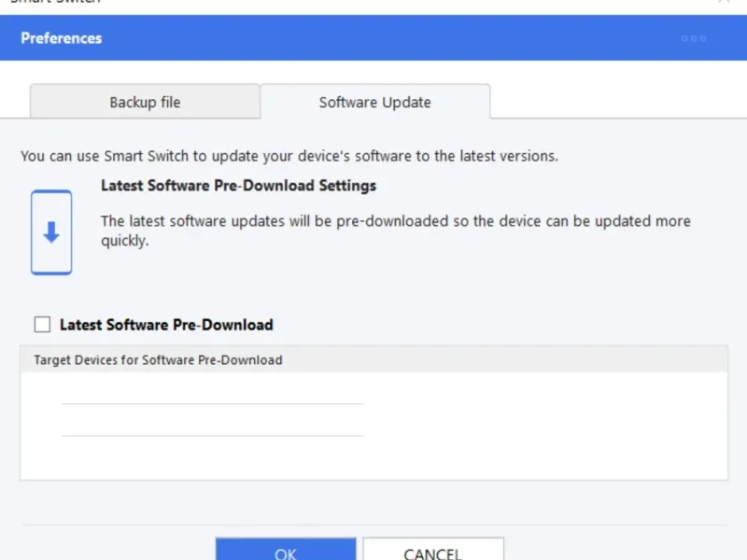Click the phone download arrow icon

(x=51, y=232)
